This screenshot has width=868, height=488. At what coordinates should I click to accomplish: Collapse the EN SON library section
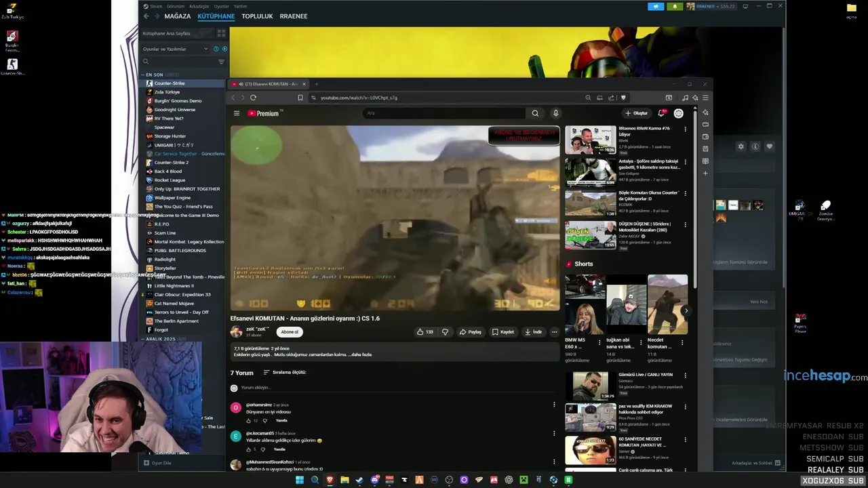[x=143, y=75]
